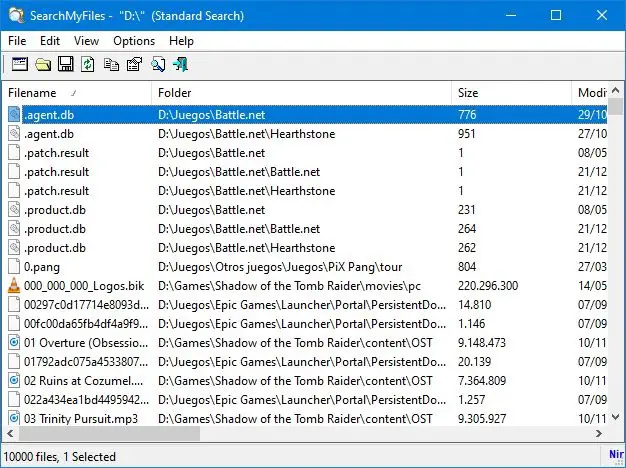Click the VLC cone icon of 000_000_000_Logos.bik
Screen dimensions: 626x468
pyautogui.click(x=14, y=286)
